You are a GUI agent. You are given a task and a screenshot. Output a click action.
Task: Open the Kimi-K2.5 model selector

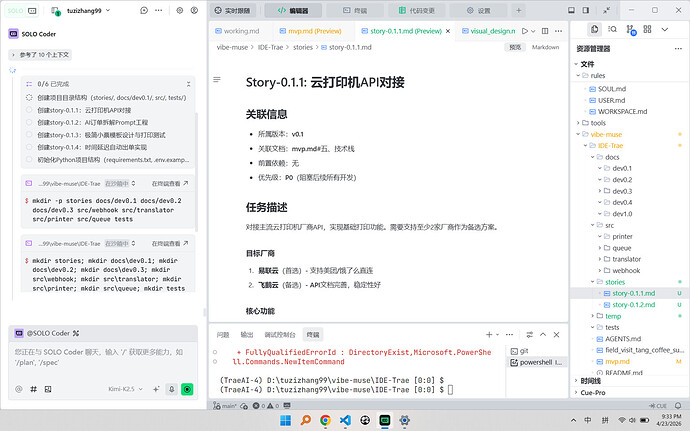click(125, 389)
